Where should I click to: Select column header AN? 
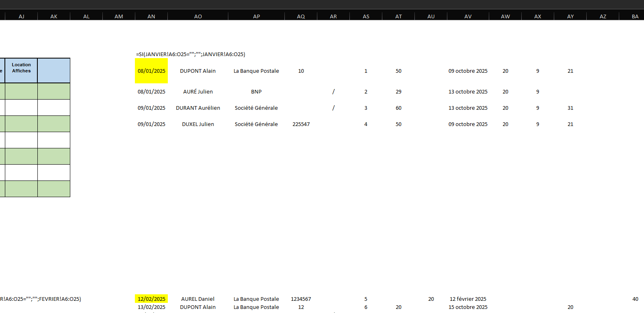tap(151, 16)
